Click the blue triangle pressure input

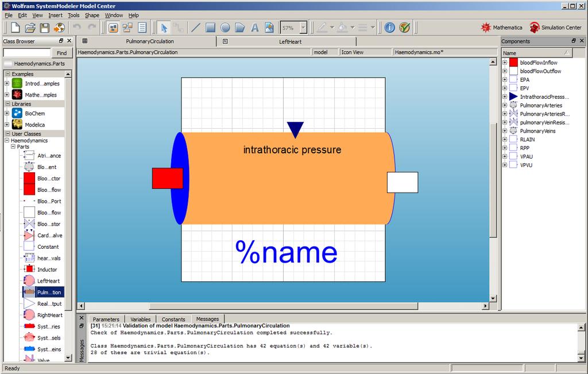pyautogui.click(x=295, y=130)
